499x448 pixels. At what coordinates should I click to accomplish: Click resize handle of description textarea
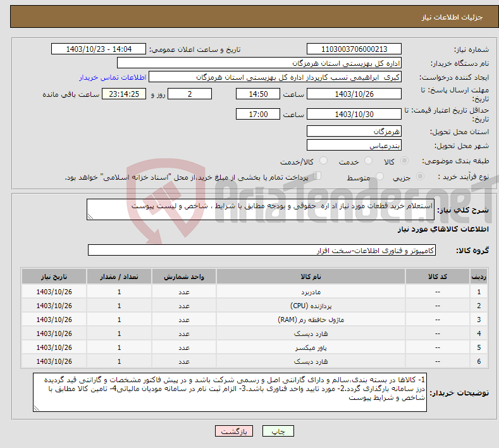90,217
